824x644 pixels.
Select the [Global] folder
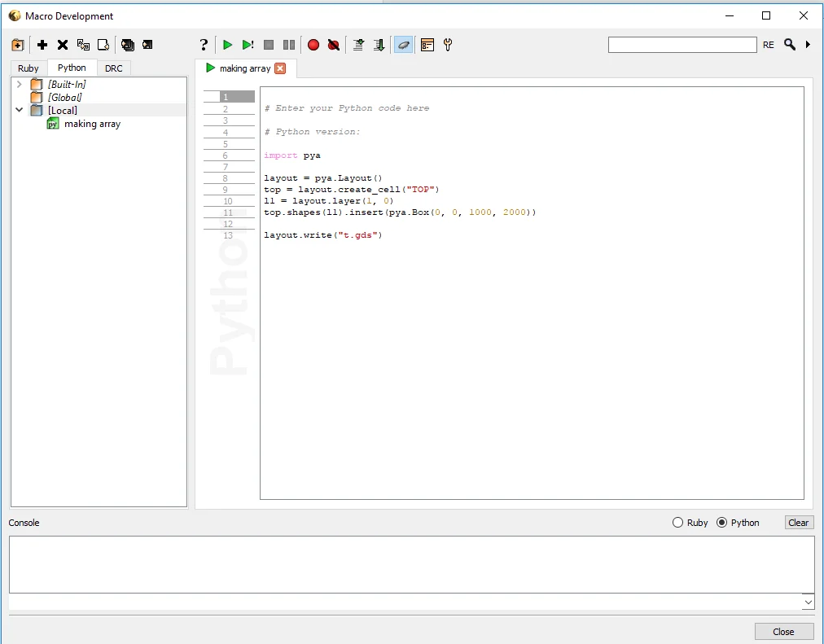[65, 97]
